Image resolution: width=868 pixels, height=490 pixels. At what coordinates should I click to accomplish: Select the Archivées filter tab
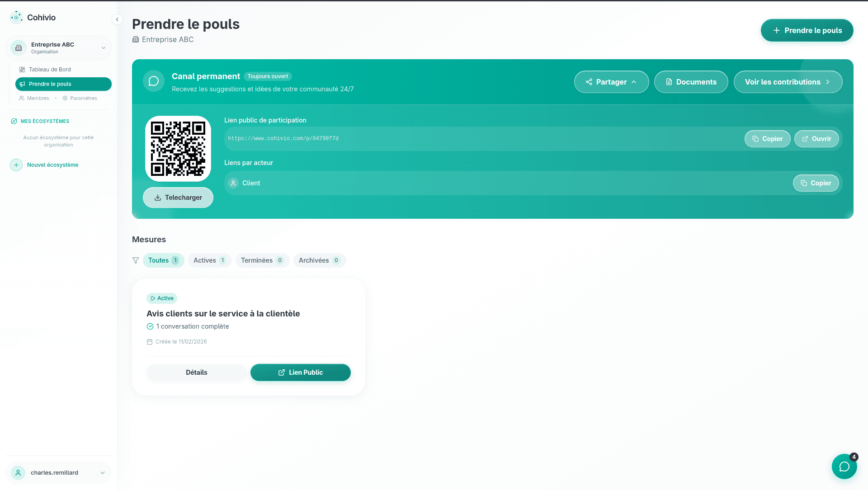click(x=319, y=260)
